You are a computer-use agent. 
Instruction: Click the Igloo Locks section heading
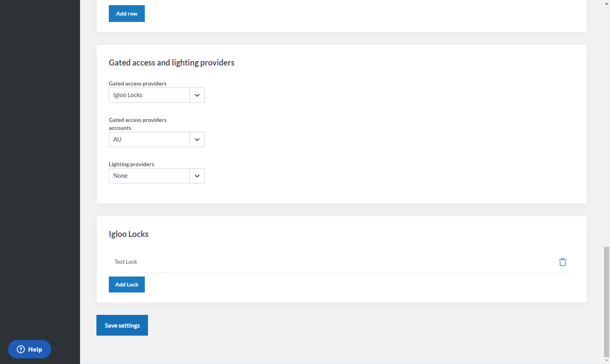[x=128, y=234]
